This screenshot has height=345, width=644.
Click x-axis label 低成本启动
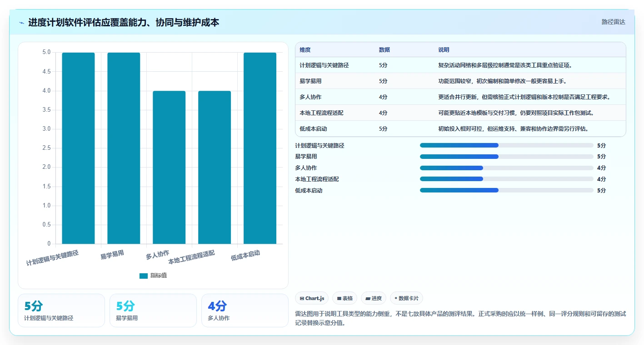point(245,256)
